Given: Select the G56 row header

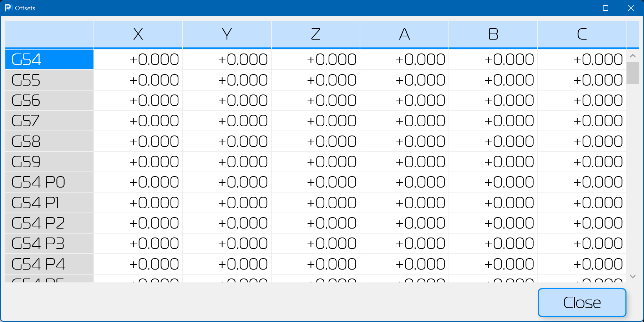Looking at the screenshot, I should pos(49,100).
